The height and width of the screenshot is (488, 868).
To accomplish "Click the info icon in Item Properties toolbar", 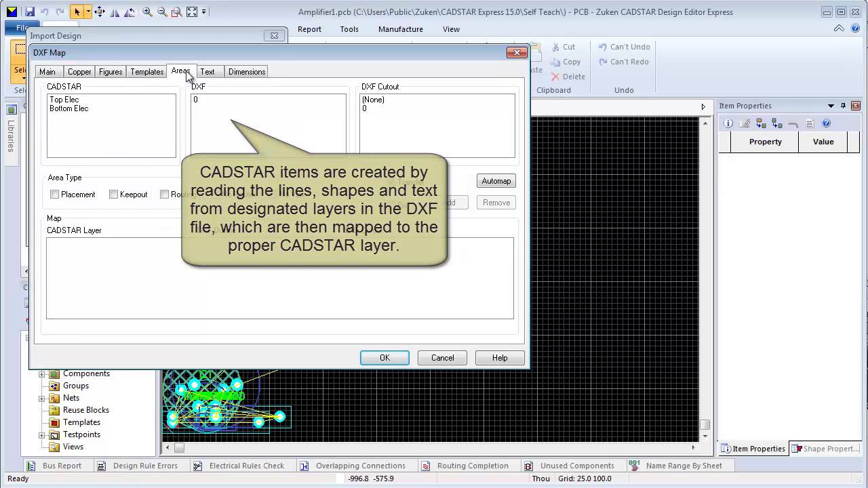I will 728,123.
